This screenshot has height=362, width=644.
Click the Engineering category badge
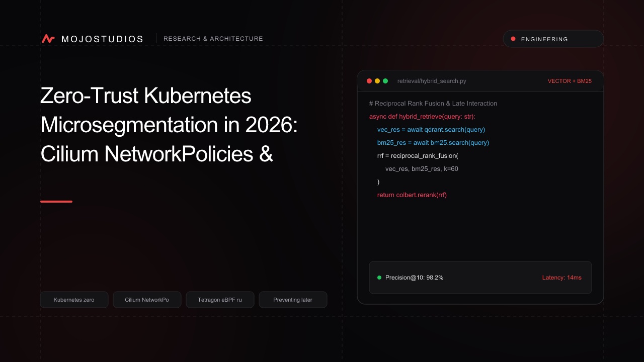click(x=553, y=39)
